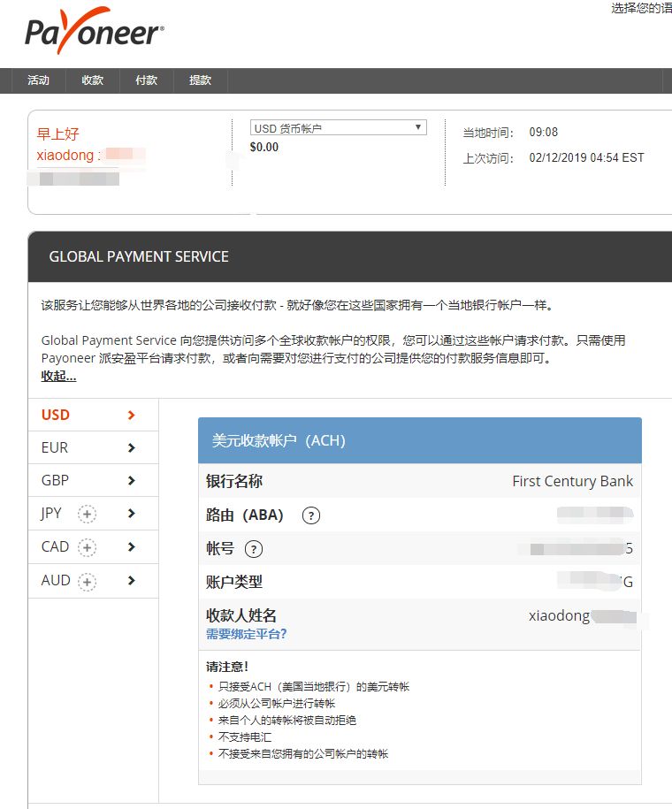This screenshot has width=672, height=809.
Task: Click the 账户类型 label
Action: coord(234,582)
